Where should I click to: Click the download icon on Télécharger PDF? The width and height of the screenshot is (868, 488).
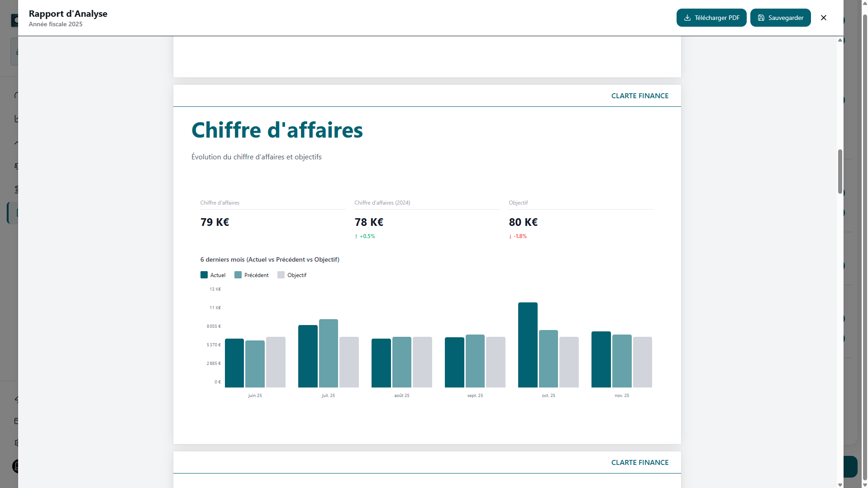click(688, 18)
